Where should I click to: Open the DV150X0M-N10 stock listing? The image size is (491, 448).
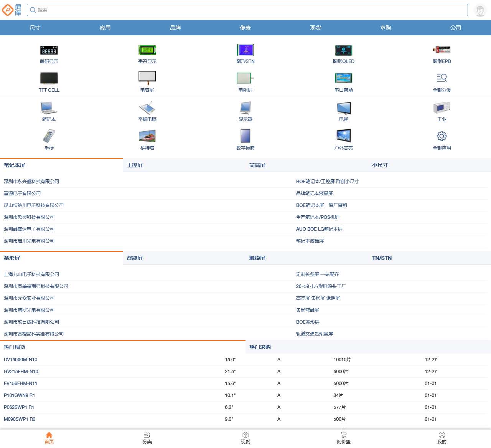pyautogui.click(x=21, y=360)
